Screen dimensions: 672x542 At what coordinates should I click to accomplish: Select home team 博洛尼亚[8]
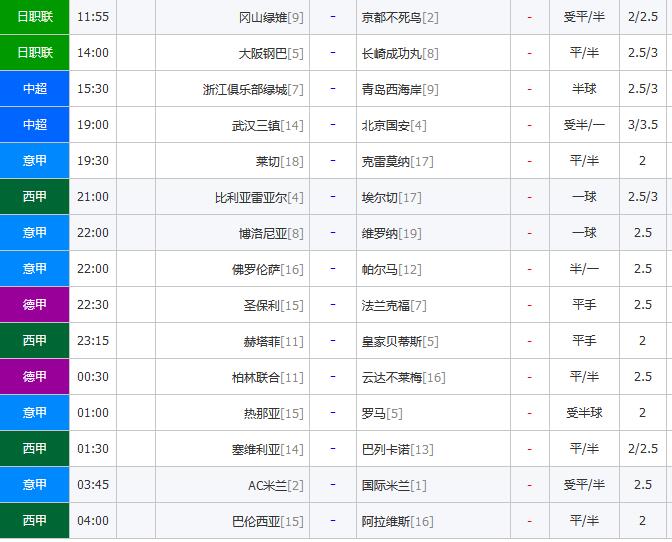coord(271,233)
